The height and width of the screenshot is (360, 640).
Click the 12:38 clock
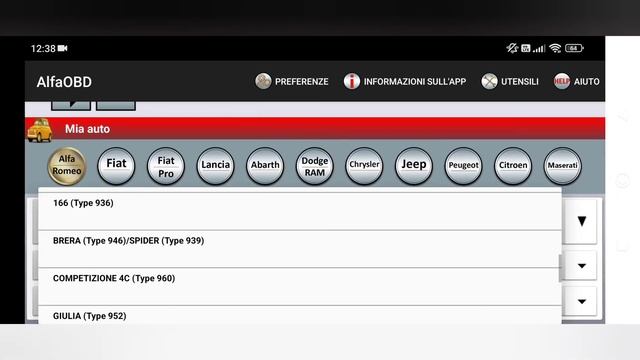[x=43, y=49]
